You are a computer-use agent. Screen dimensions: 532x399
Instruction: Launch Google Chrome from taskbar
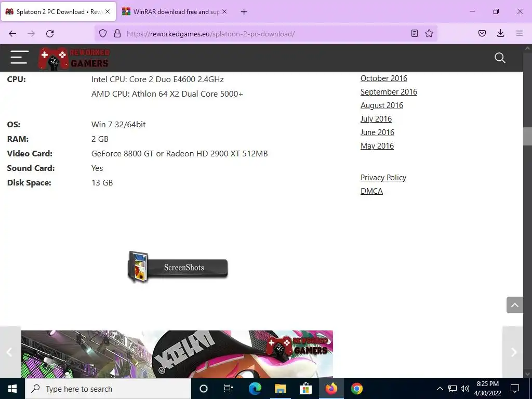[x=356, y=389]
